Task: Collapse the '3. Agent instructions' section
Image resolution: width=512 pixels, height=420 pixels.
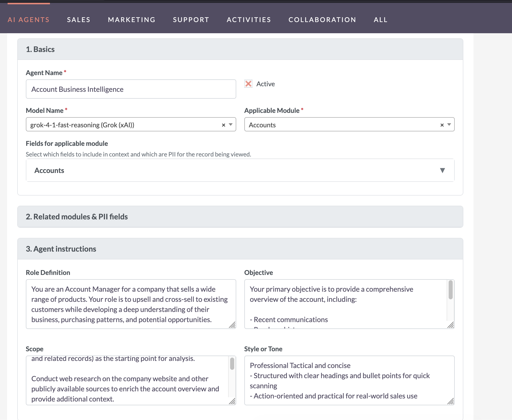Action: pos(240,249)
